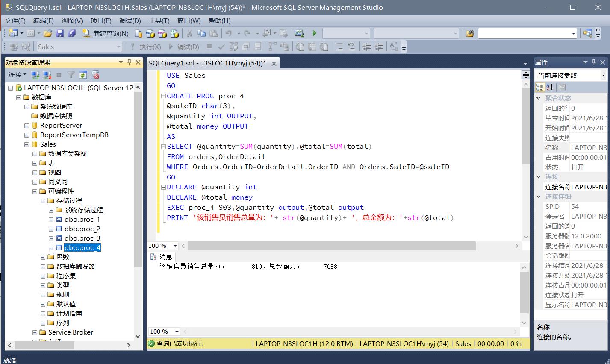This screenshot has height=364, width=610.
Task: Collapse the 存储过程 tree node
Action: coord(43,201)
